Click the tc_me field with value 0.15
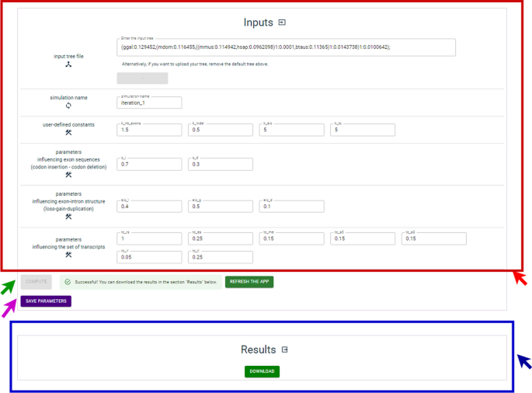Screen dimensions: 532x393 coord(291,238)
